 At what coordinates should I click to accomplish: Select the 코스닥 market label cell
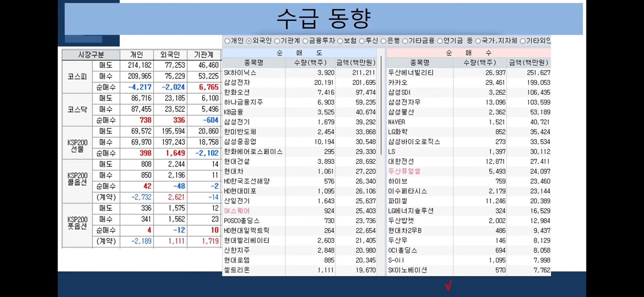tap(77, 110)
